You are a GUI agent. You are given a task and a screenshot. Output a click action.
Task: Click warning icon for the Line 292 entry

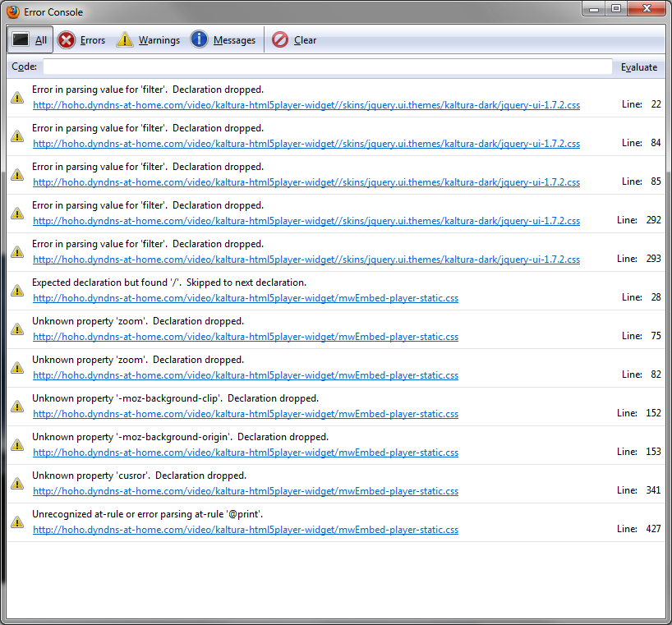tap(17, 213)
